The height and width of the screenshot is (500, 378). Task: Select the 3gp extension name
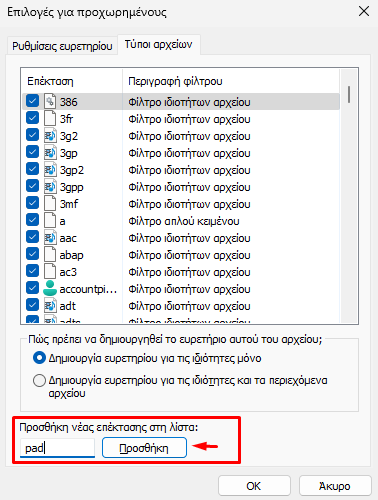tap(68, 153)
